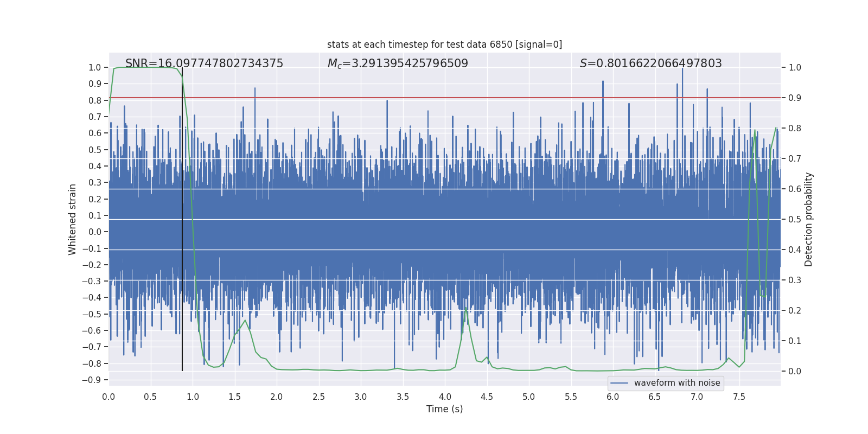Screen dimensions: 868x434
Task: Click the 4.0 tick on time axis
Action: [445, 397]
